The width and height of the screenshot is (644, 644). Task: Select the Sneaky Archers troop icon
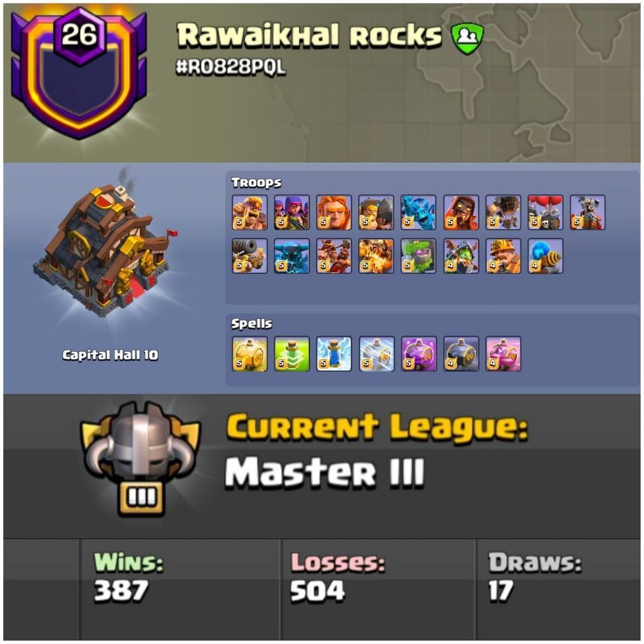pos(292,212)
